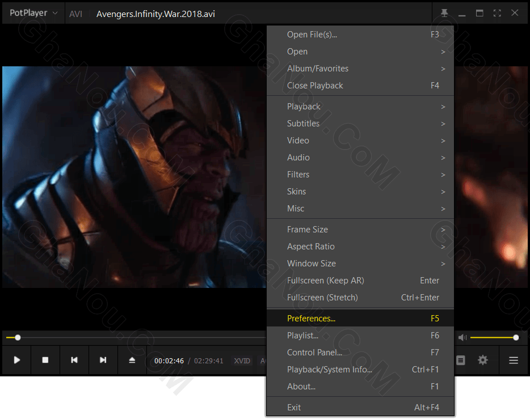Expand the Audio submenu
530x420 pixels.
(x=360, y=158)
